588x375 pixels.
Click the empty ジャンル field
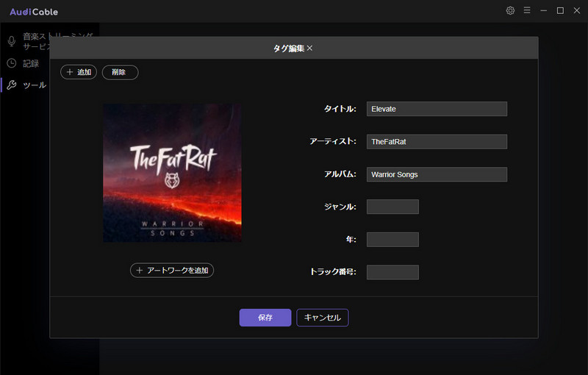click(x=392, y=207)
